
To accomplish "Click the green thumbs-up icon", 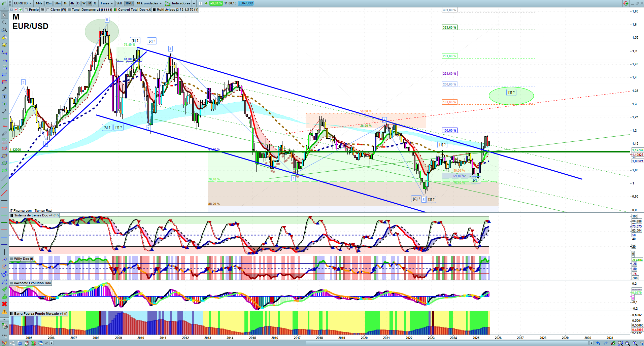I will click(x=4, y=297).
